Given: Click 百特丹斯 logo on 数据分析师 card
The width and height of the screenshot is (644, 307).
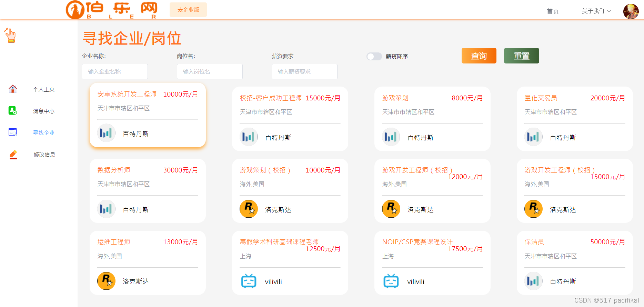Looking at the screenshot, I should click(x=106, y=209).
